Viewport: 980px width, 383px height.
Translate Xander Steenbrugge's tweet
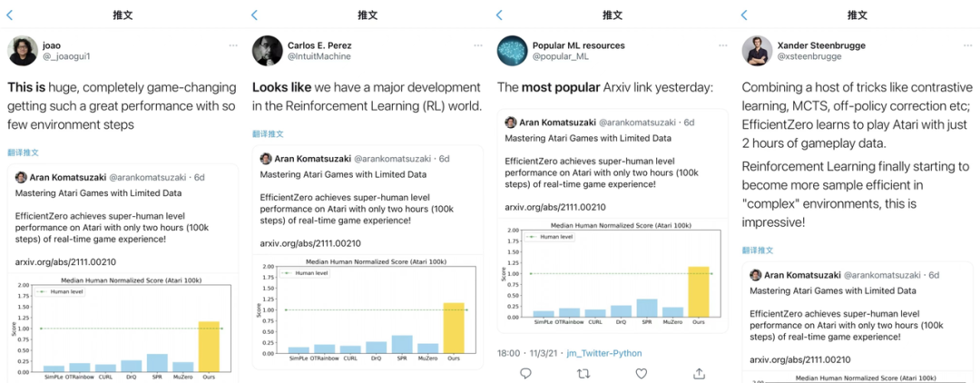tap(758, 250)
